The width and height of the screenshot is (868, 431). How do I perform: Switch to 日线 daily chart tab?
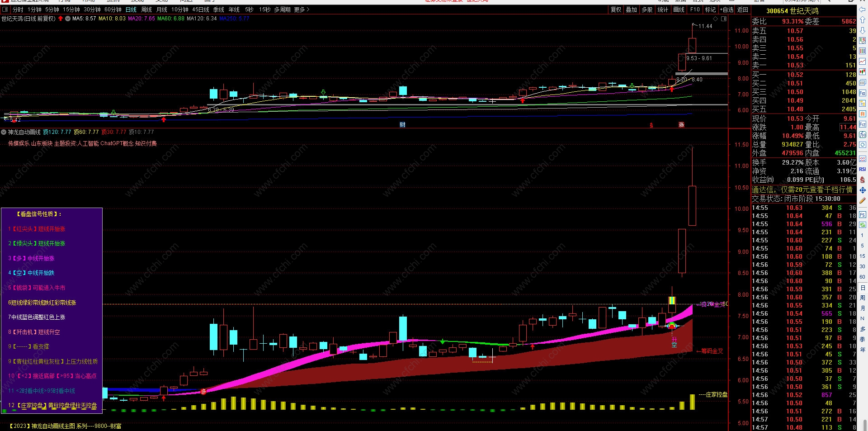point(131,9)
